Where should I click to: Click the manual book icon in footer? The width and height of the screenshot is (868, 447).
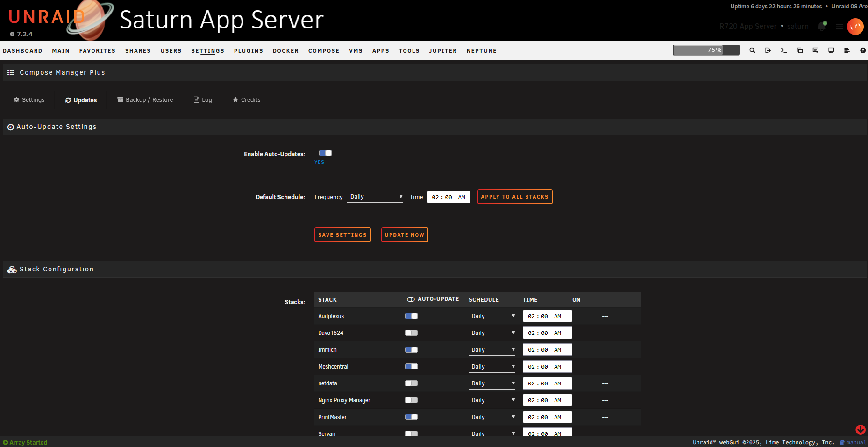click(842, 442)
